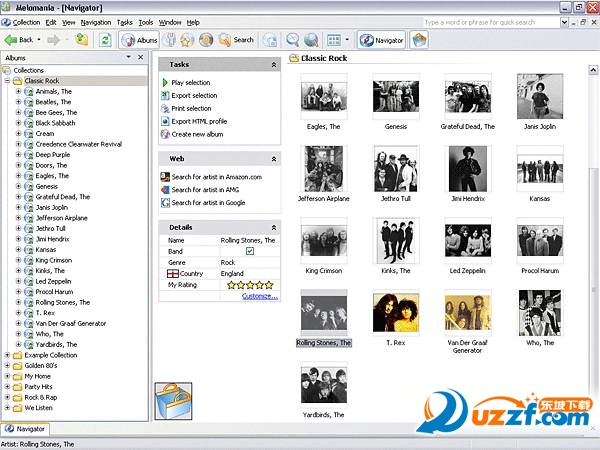Click Search for artist in Google

tap(208, 203)
